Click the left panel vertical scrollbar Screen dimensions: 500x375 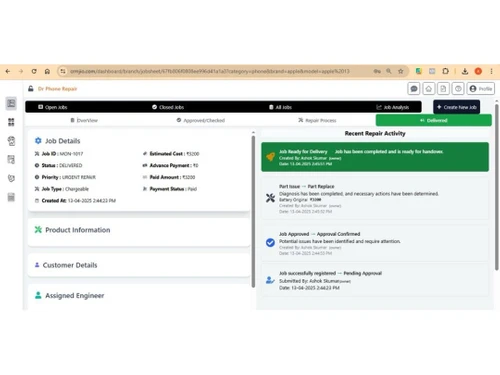253,212
